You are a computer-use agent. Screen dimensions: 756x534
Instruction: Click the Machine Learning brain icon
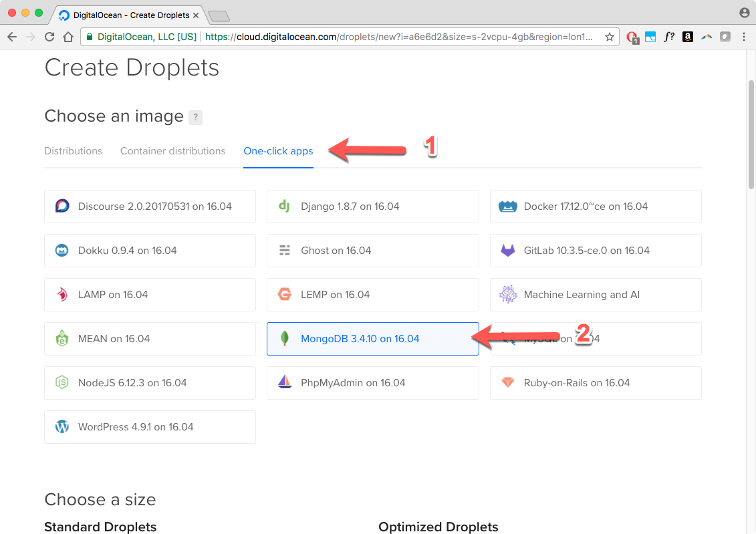[x=508, y=295]
